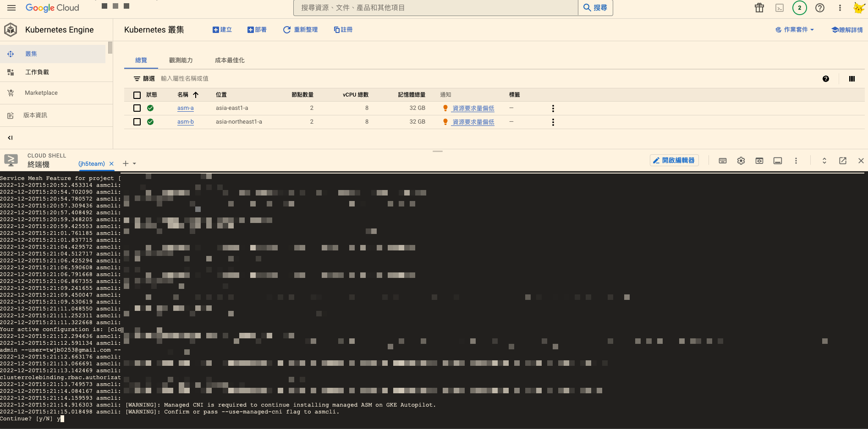The image size is (868, 429).
Task: Open the gift free trial icon
Action: 759,8
